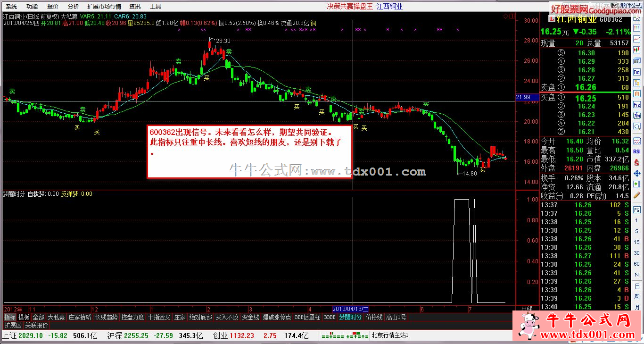
Task: Click the 28.30 high price marker on chart
Action: 223,41
